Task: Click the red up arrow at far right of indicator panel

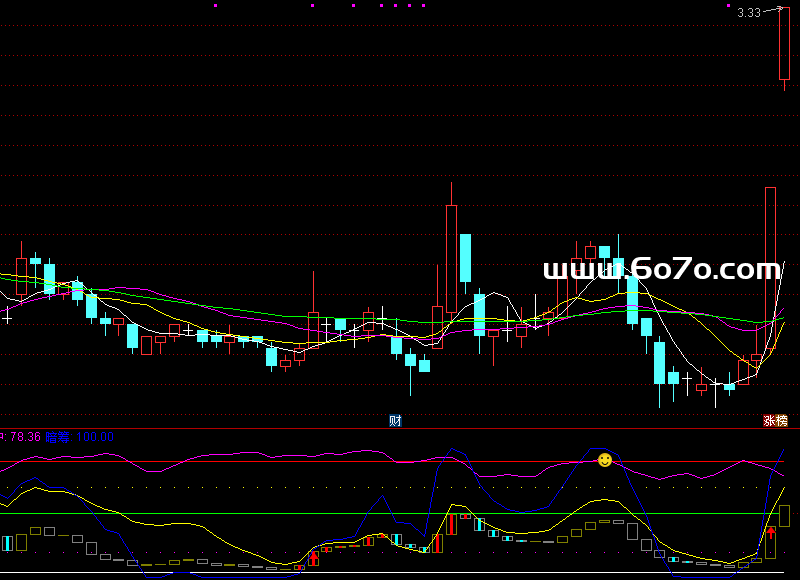Action: [771, 535]
